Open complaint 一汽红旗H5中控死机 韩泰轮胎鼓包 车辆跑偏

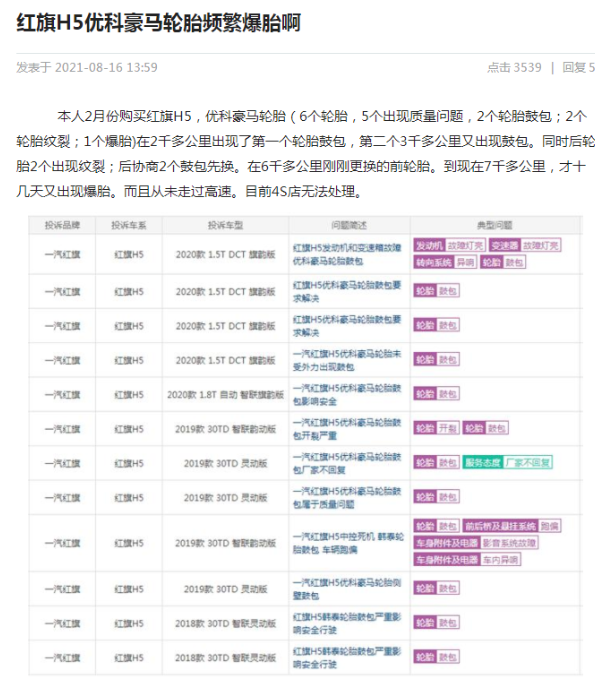pos(348,543)
